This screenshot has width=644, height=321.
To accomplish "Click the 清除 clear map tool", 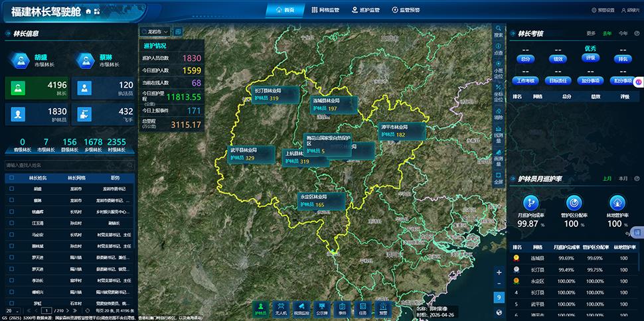I will tap(499, 113).
